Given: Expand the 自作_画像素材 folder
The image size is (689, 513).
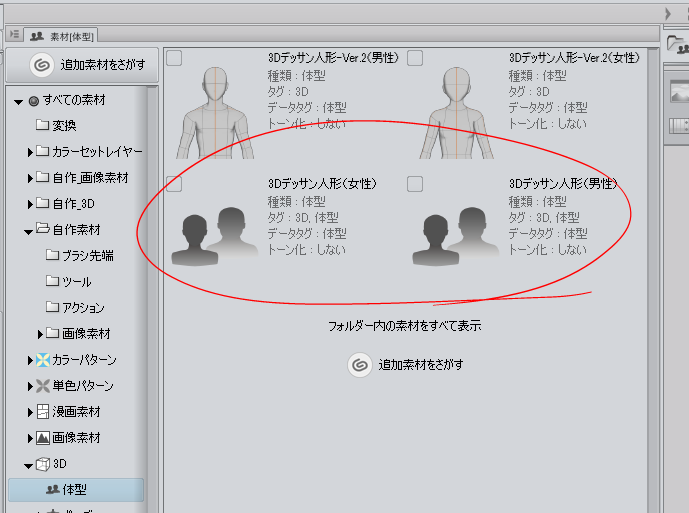Looking at the screenshot, I should click(30, 178).
